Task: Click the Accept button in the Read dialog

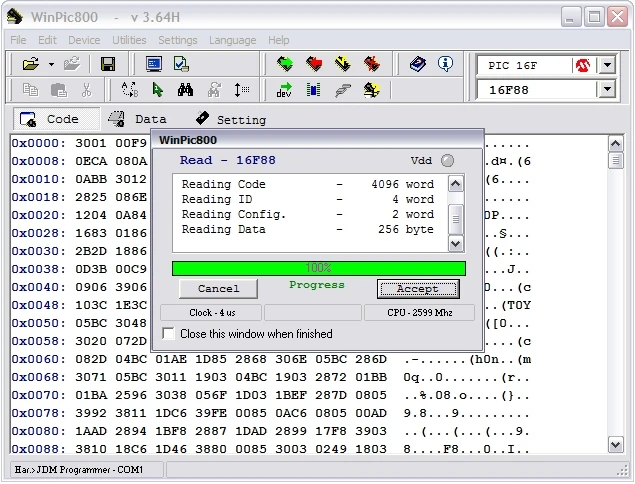Action: coord(418,289)
